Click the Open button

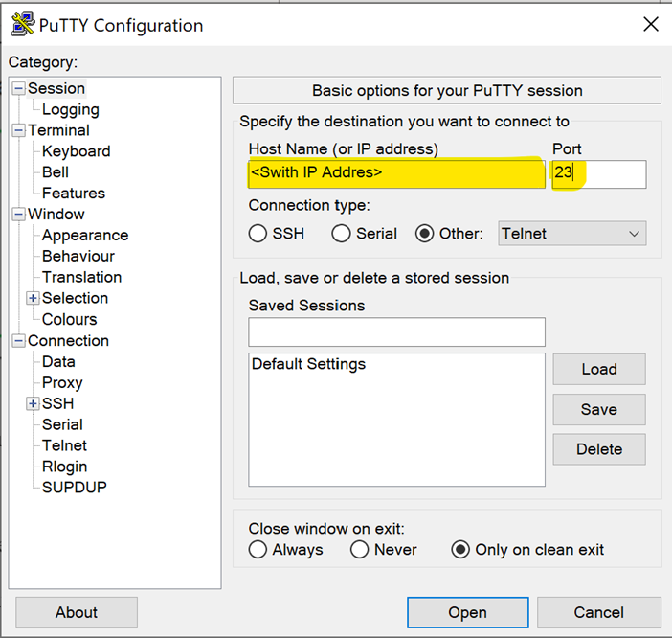(467, 612)
